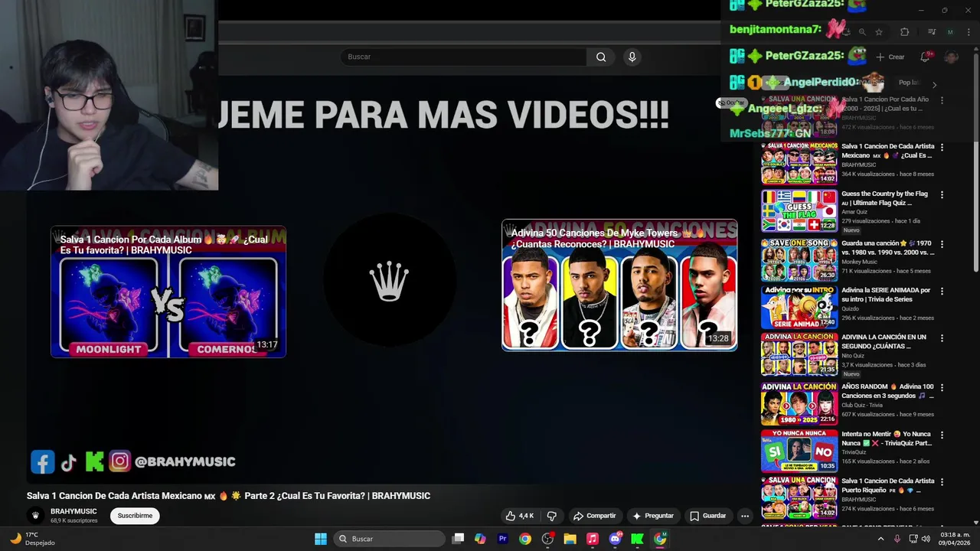980x551 pixels.
Task: Open options menu for ADIVINA LA CANCIÓN EN UN SEGUNDO
Action: [x=942, y=337]
